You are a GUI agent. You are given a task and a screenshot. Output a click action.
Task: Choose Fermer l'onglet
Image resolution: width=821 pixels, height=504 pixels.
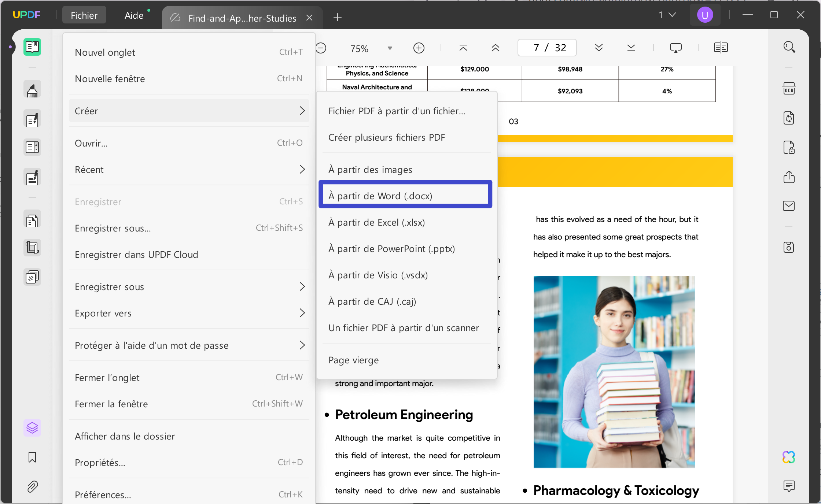(189, 377)
